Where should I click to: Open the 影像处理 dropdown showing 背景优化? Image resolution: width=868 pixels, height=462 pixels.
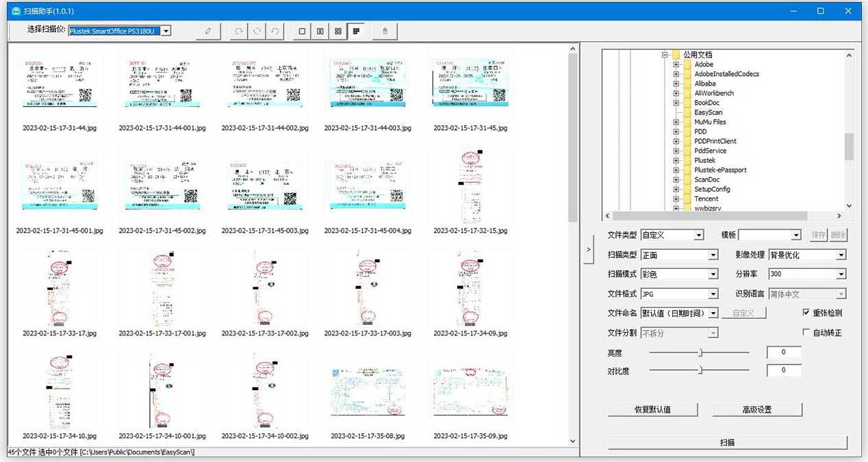click(808, 255)
